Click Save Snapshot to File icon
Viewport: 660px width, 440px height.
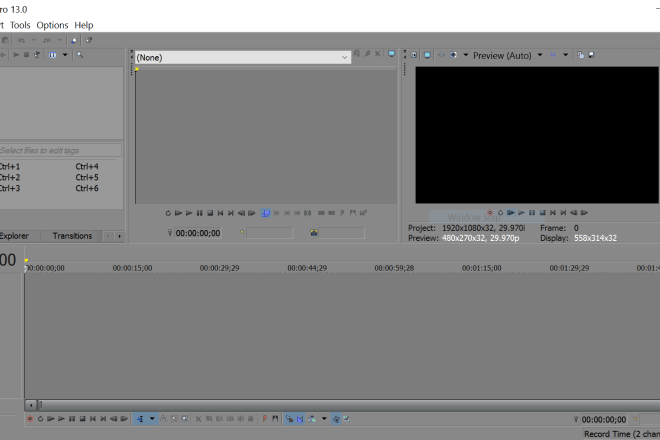coord(591,55)
